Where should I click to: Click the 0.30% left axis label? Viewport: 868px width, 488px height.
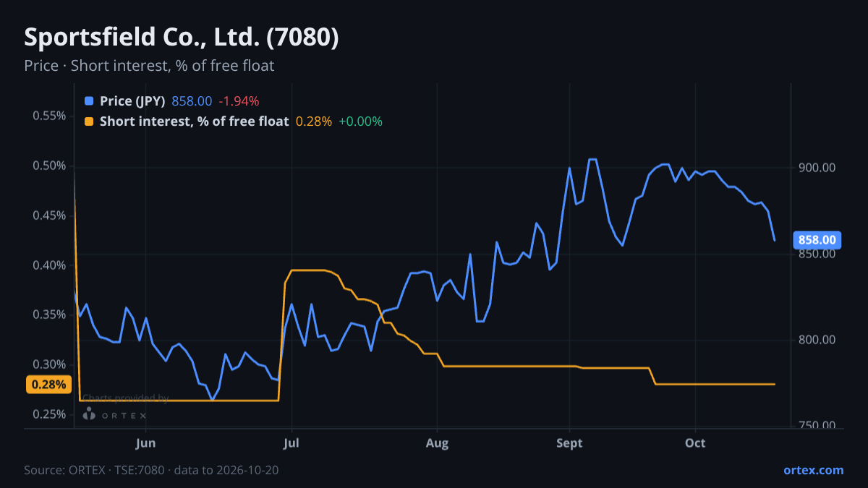coord(49,364)
